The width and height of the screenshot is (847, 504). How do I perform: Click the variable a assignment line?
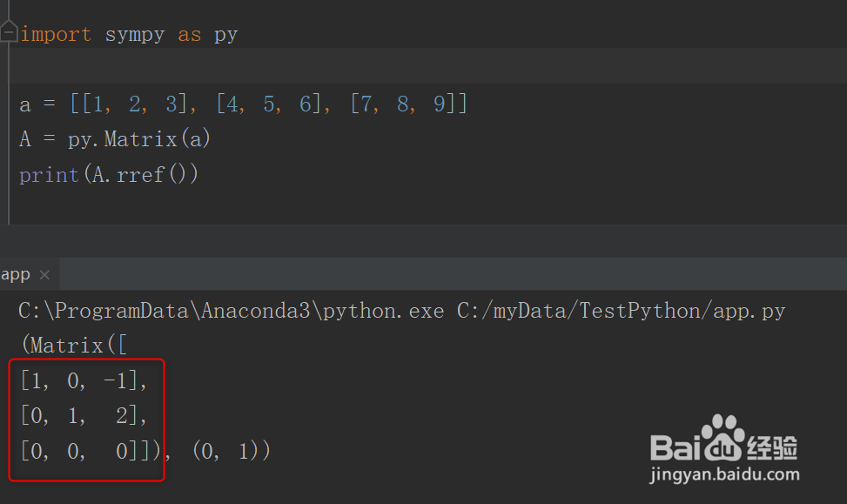(243, 104)
